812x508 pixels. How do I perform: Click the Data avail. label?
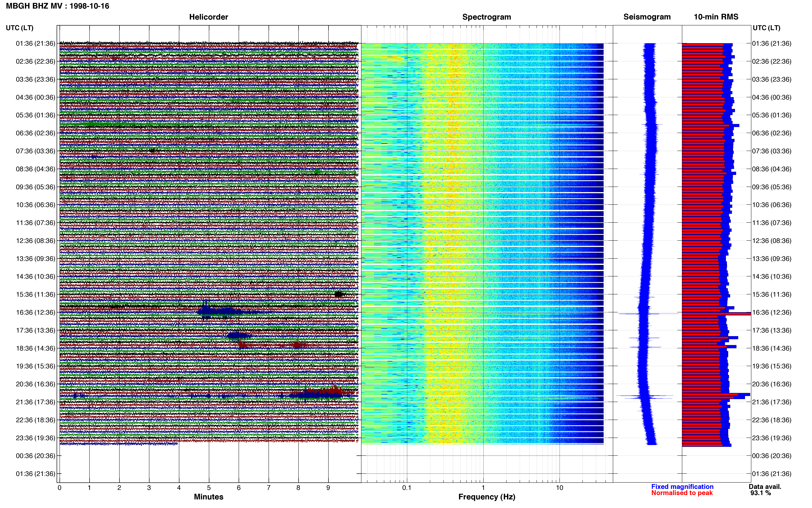tap(765, 486)
